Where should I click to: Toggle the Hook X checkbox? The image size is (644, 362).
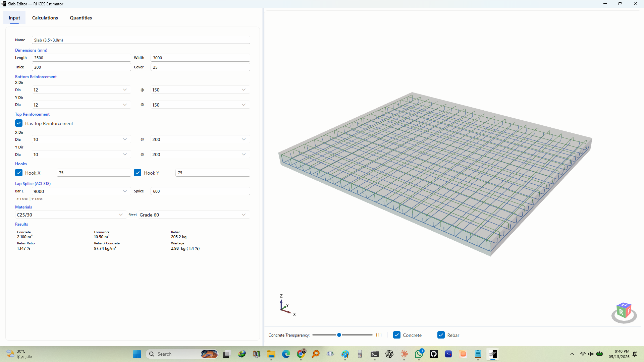(x=19, y=173)
